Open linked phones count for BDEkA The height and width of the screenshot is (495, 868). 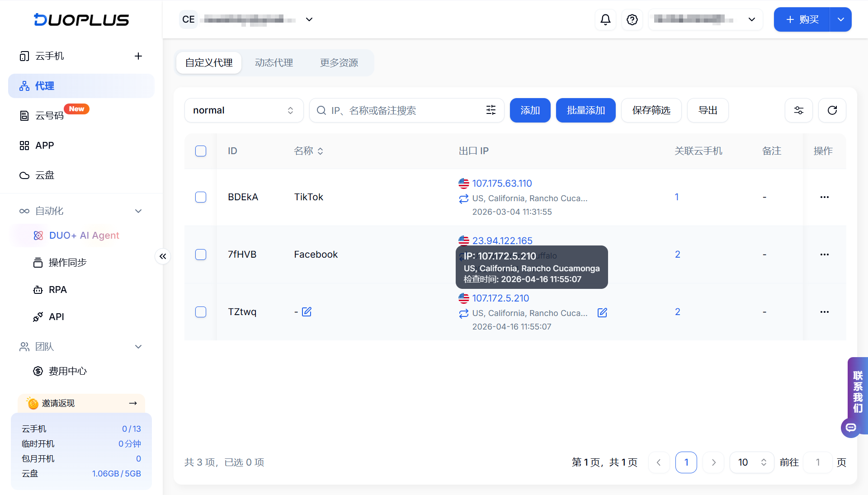click(x=677, y=197)
